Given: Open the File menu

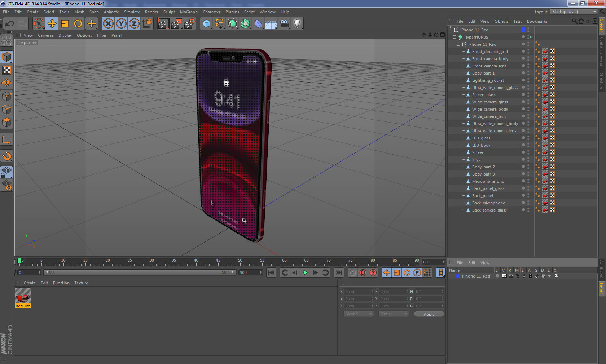Looking at the screenshot, I should click(x=6, y=12).
